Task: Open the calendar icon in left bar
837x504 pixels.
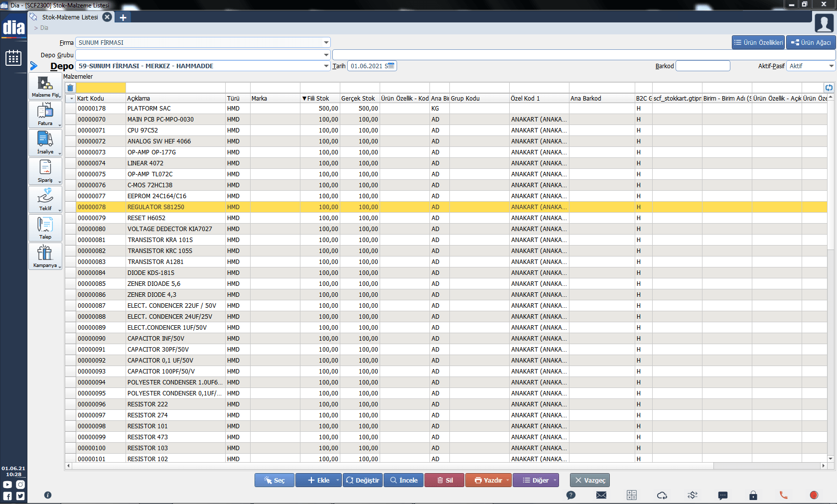Action: [13, 58]
